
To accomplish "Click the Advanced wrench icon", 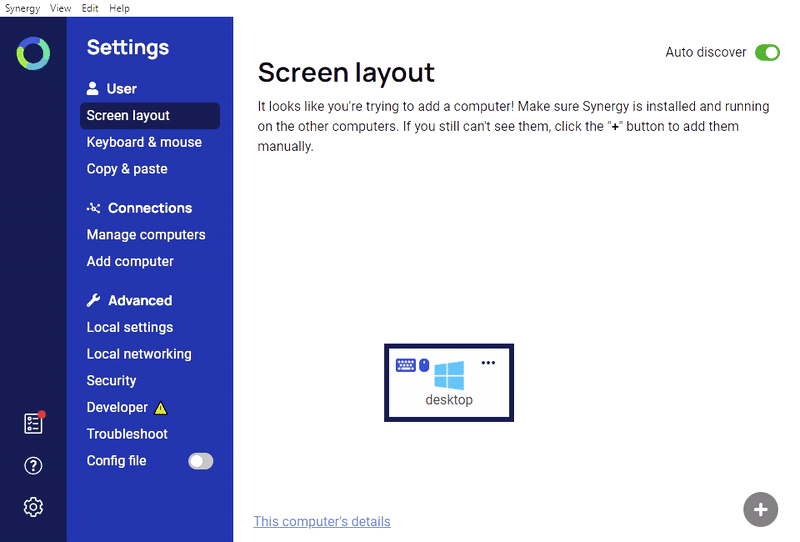I will click(93, 300).
